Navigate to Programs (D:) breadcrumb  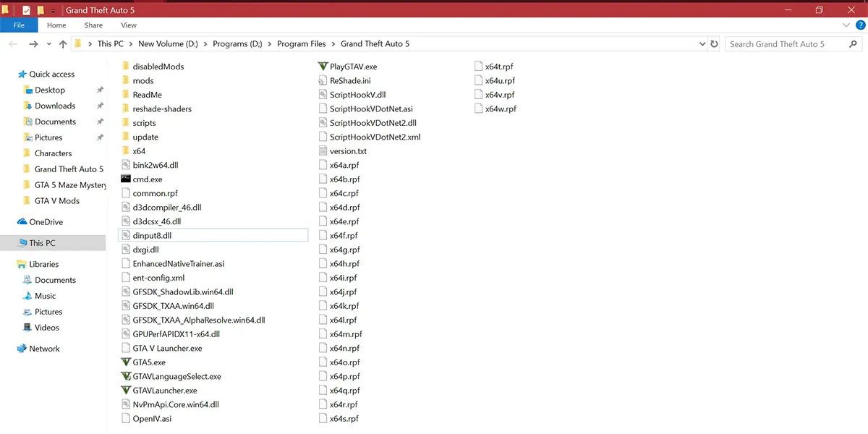(x=237, y=44)
